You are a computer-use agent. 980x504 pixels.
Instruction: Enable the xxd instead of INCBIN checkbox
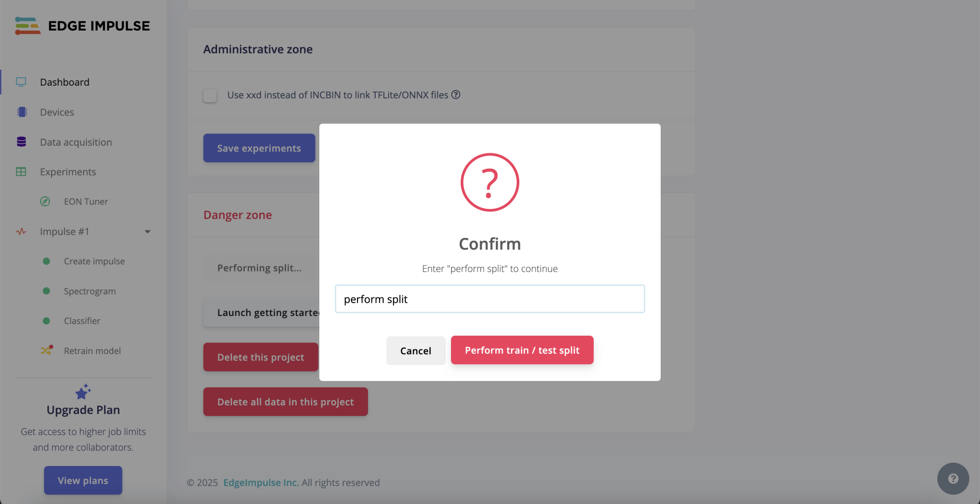click(210, 95)
